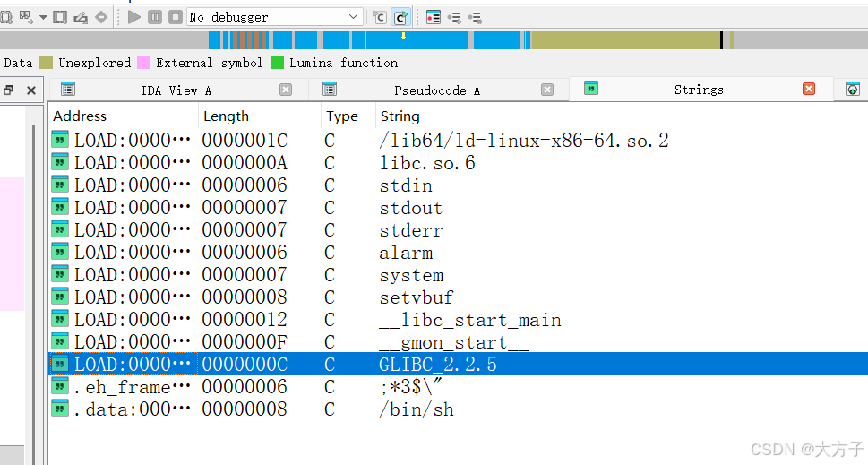Click string icon of the system row
This screenshot has height=465, width=868.
pos(60,274)
